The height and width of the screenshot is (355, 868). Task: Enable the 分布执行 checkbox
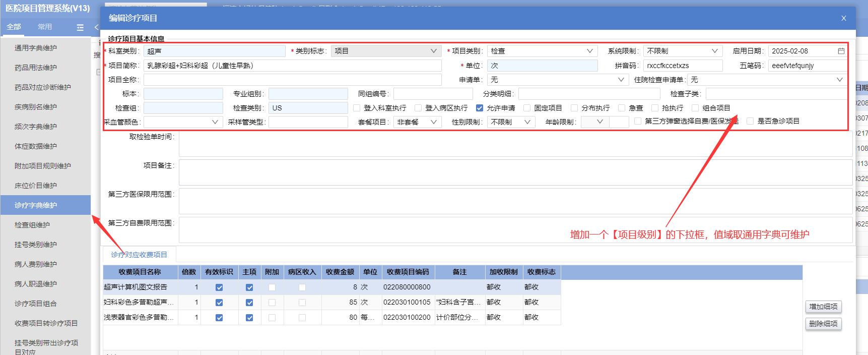tap(574, 108)
